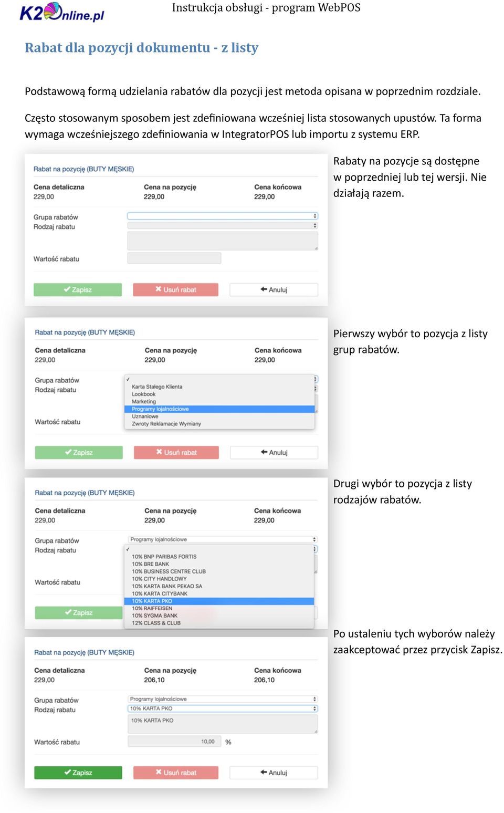
Task: Open disabled Rodzaj rabatu dropdown in first dialog
Action: click(x=223, y=225)
